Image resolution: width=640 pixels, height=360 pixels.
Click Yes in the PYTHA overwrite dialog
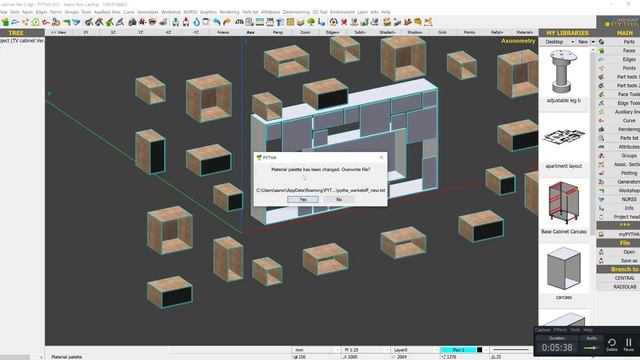[303, 199]
